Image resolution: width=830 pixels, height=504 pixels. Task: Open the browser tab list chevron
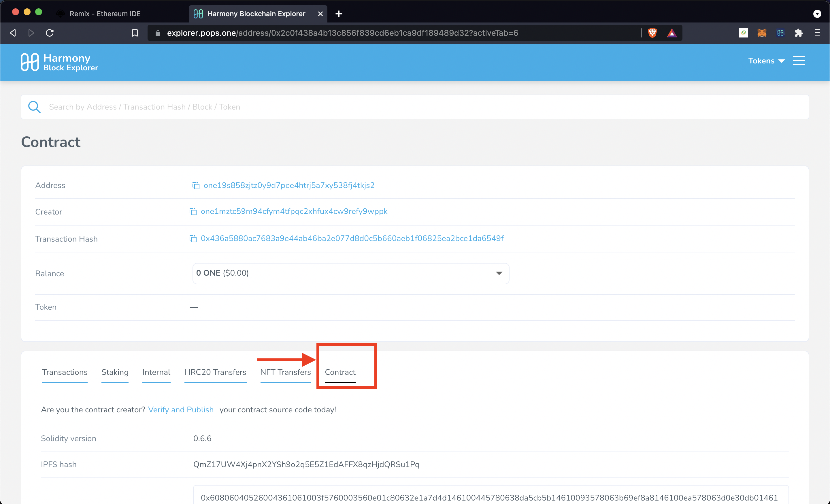[x=817, y=14]
